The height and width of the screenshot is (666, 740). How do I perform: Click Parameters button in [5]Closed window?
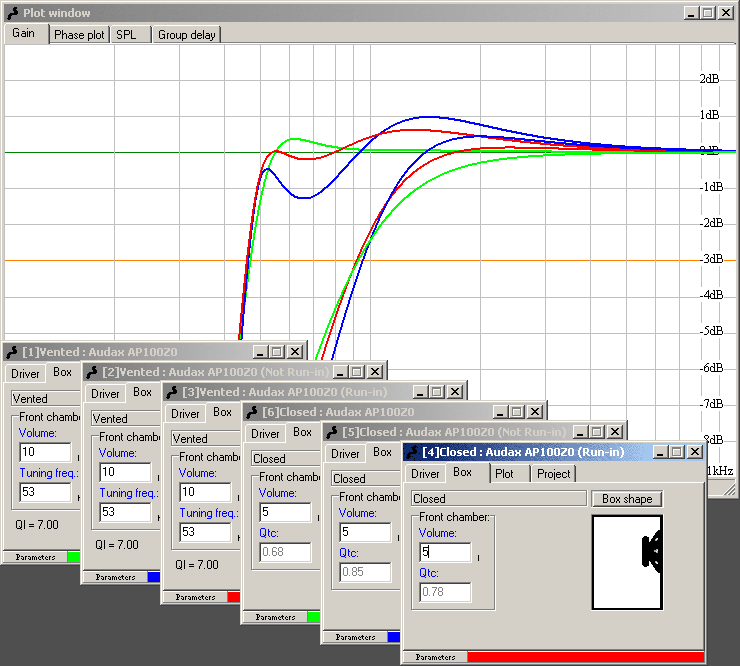coord(355,637)
